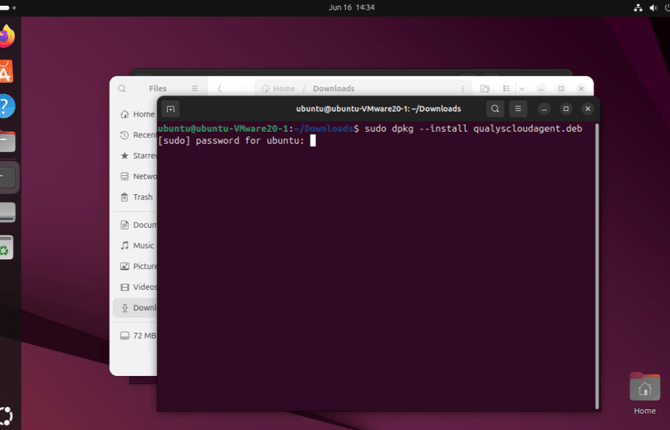Click the network status icon in top bar
670x430 pixels.
[638, 8]
